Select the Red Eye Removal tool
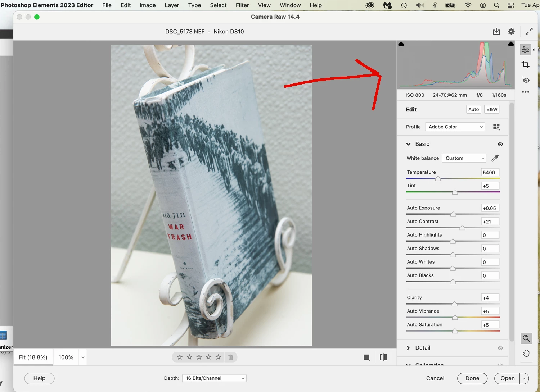This screenshot has height=392, width=540. (526, 79)
